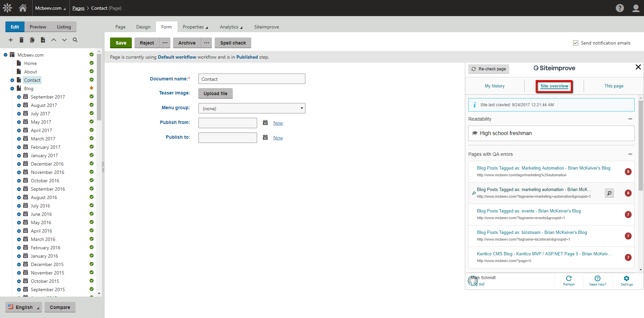Switch to Preview mode

click(38, 27)
